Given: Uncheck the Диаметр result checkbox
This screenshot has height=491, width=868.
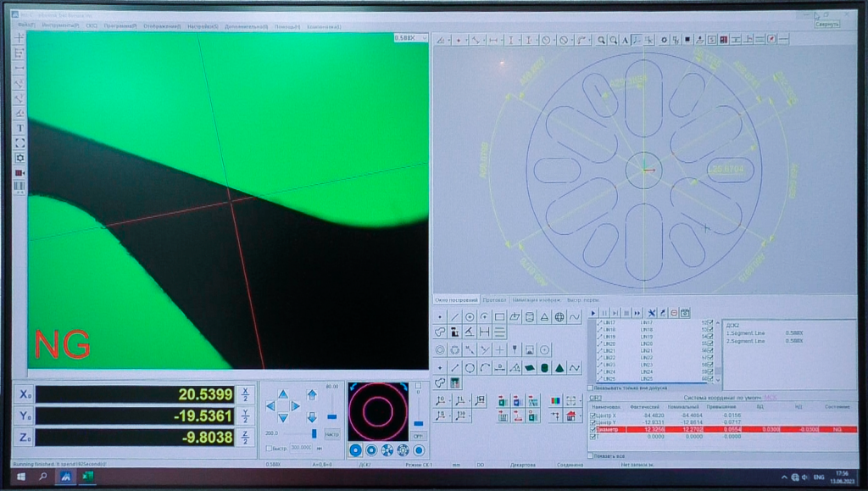Looking at the screenshot, I should click(x=593, y=430).
